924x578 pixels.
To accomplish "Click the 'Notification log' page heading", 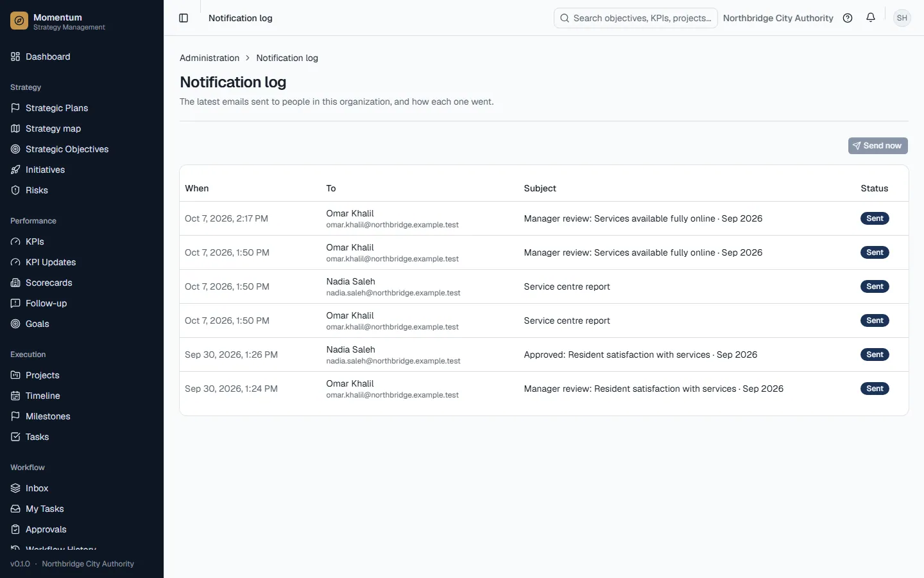I will coord(233,82).
